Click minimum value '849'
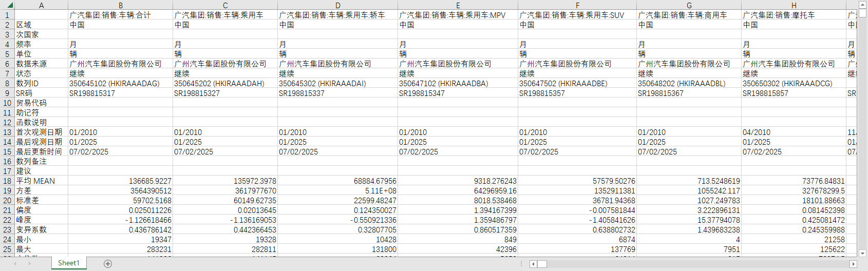This screenshot has width=868, height=271. pyautogui.click(x=458, y=239)
